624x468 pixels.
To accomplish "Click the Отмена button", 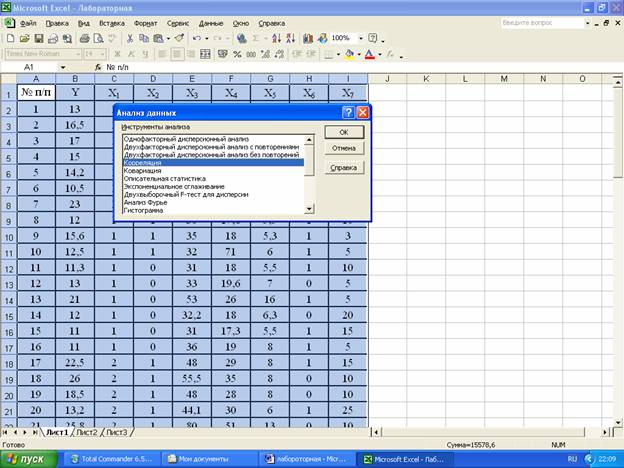I will [x=343, y=149].
